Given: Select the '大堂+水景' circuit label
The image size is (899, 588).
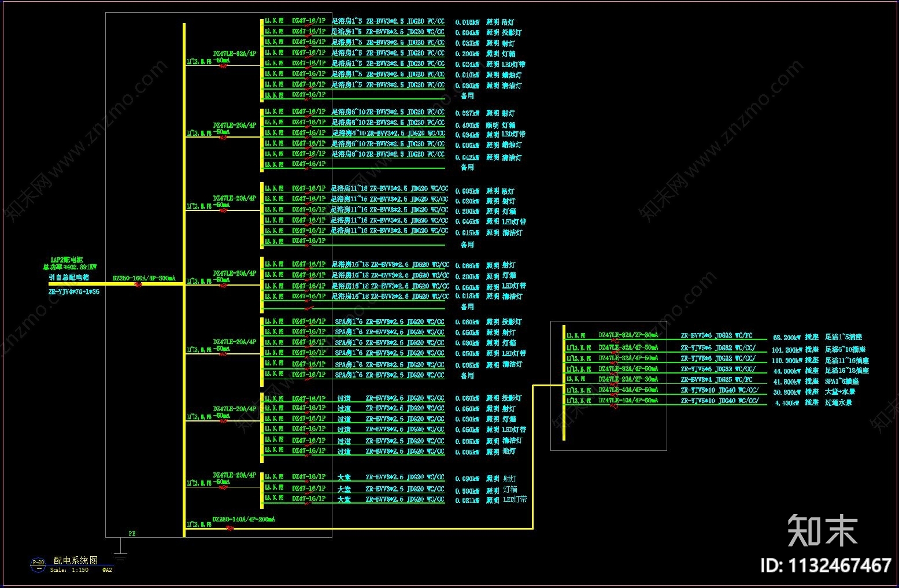Looking at the screenshot, I should pyautogui.click(x=840, y=392).
